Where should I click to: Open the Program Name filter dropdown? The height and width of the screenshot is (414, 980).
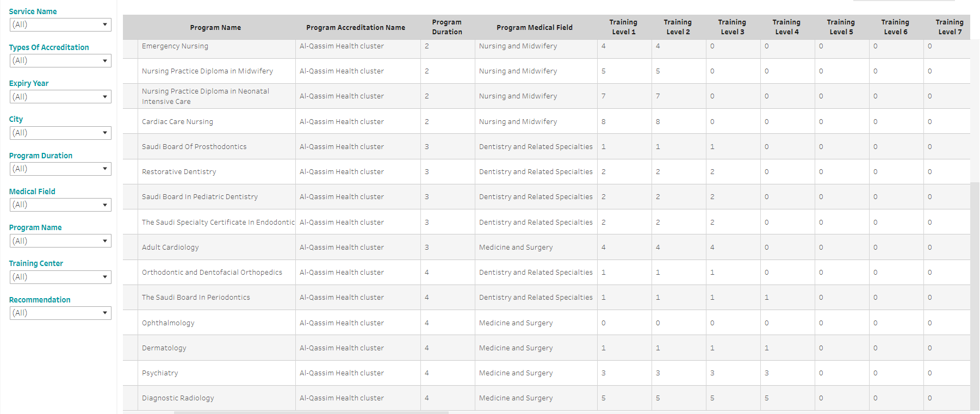[60, 241]
